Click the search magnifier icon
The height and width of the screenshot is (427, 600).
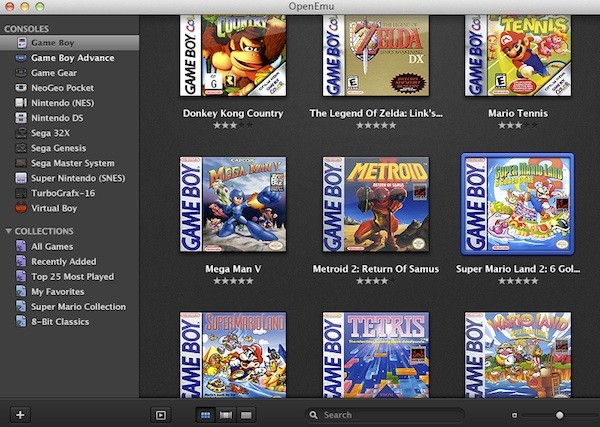tap(314, 415)
